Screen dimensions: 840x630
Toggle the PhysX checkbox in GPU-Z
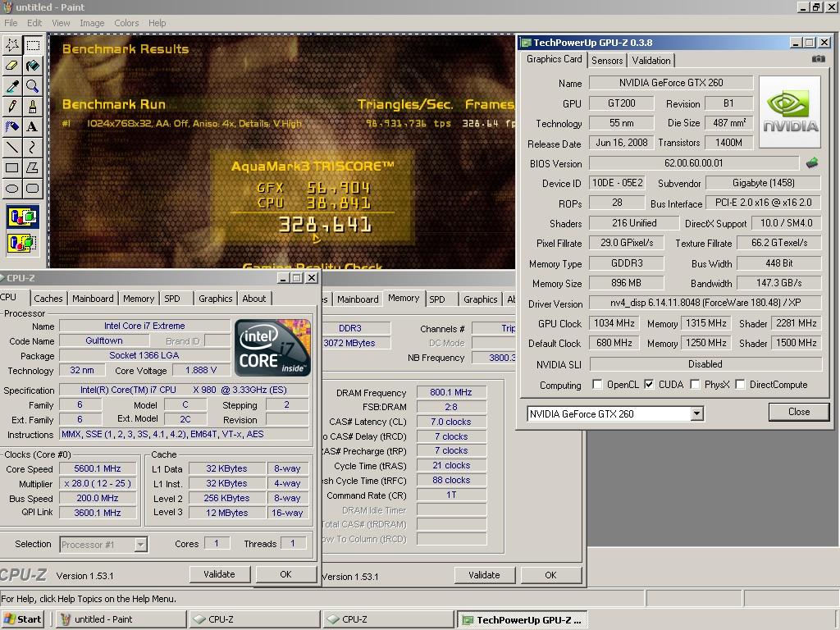click(x=695, y=384)
